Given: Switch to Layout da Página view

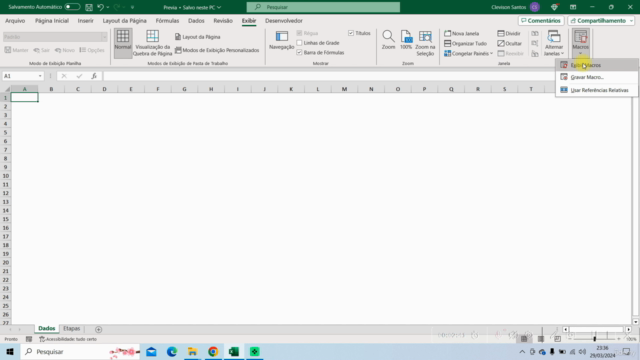Looking at the screenshot, I should pos(198,37).
